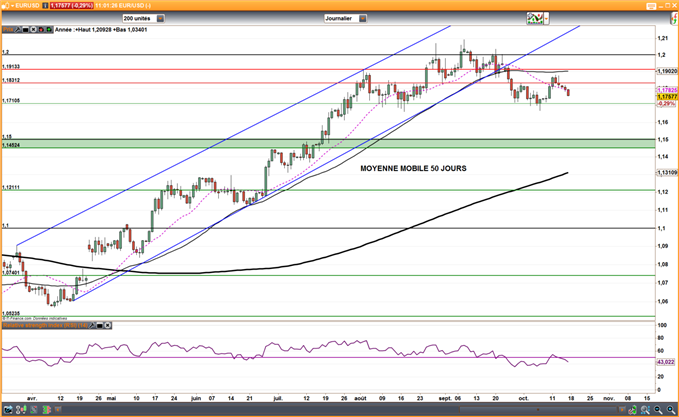Screen dimensions: 679x417
Task: Open the chart indicators icon at top right
Action: coord(535,19)
